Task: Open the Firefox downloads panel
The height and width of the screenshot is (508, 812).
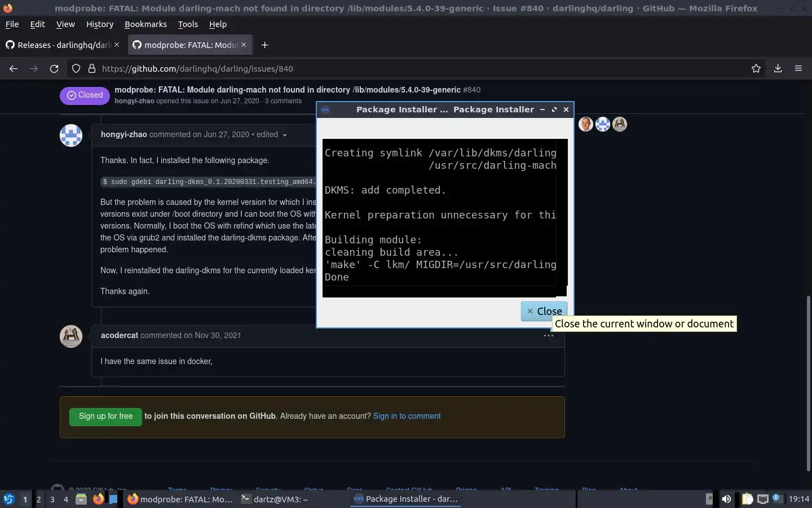Action: (778, 69)
